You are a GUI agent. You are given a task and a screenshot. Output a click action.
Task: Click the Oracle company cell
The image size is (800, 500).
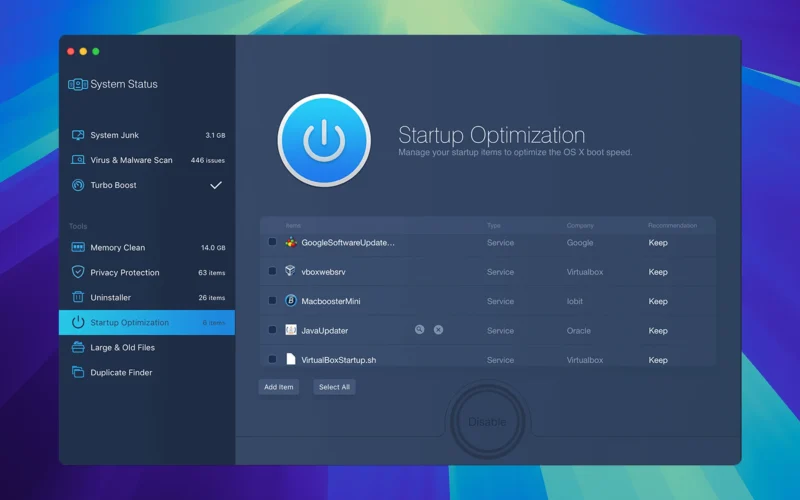pos(579,331)
